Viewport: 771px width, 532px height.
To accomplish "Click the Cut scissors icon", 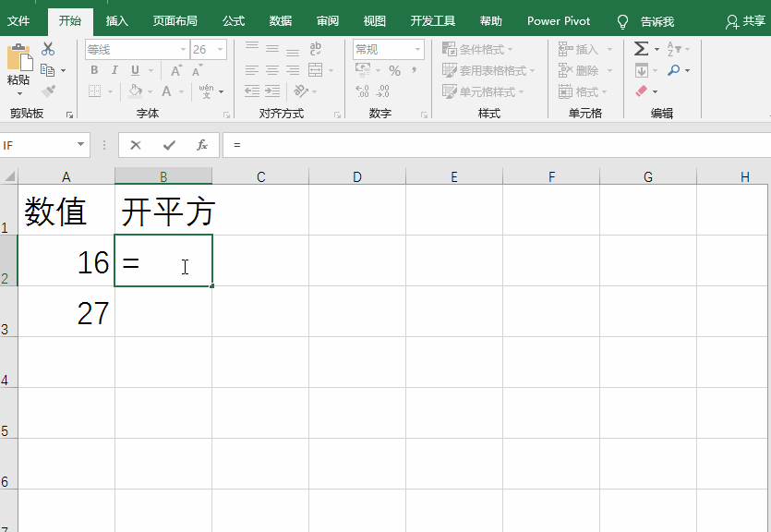I will point(48,49).
